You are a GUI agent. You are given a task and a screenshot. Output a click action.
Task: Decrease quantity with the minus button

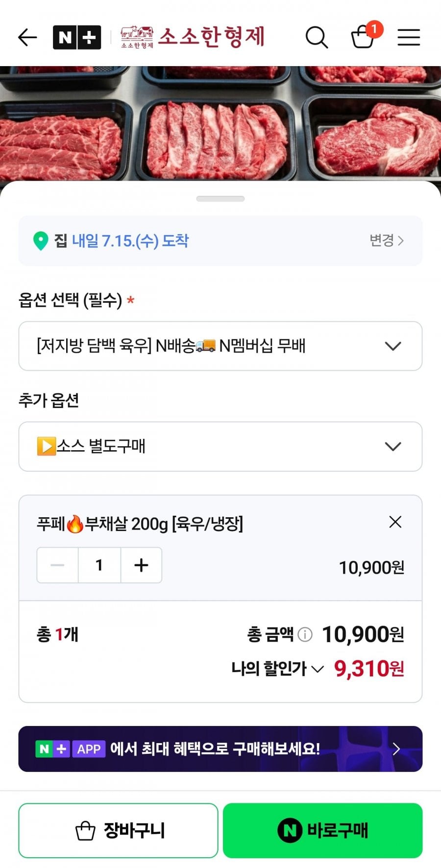pos(57,565)
